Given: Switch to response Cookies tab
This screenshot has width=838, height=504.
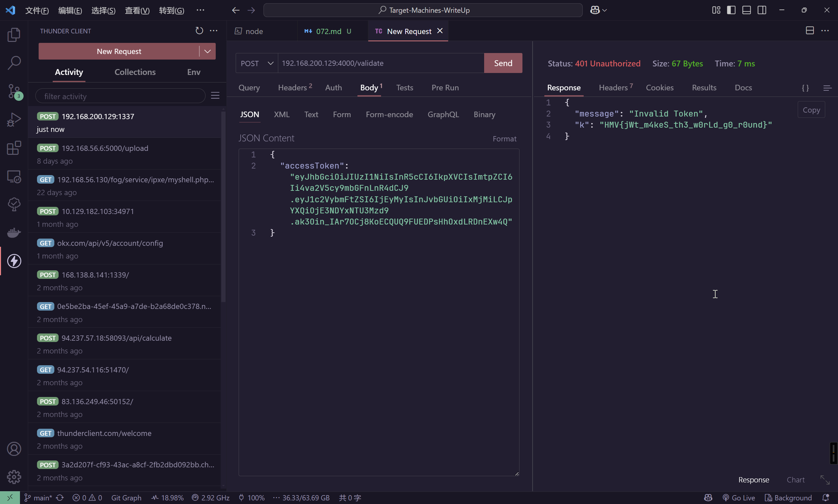Looking at the screenshot, I should click(x=660, y=88).
